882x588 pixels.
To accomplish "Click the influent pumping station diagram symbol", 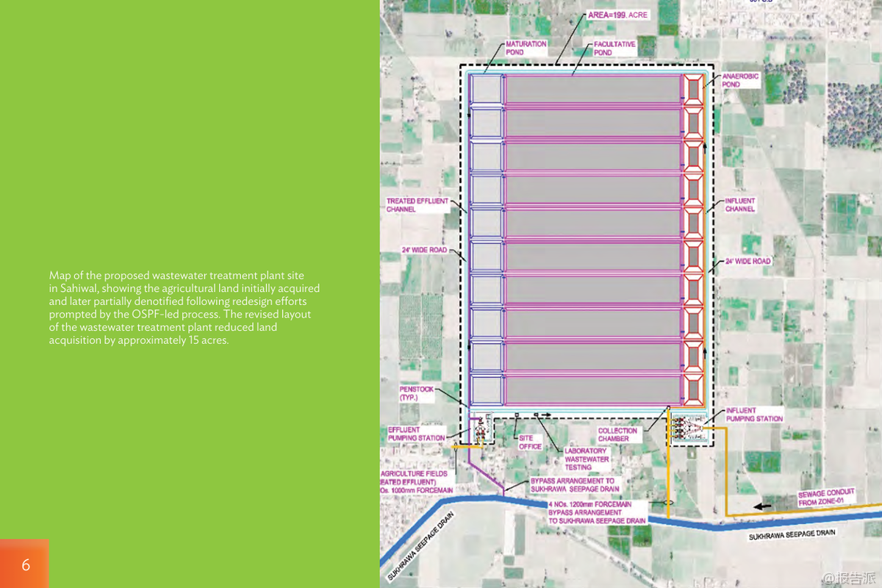I will pyautogui.click(x=689, y=426).
